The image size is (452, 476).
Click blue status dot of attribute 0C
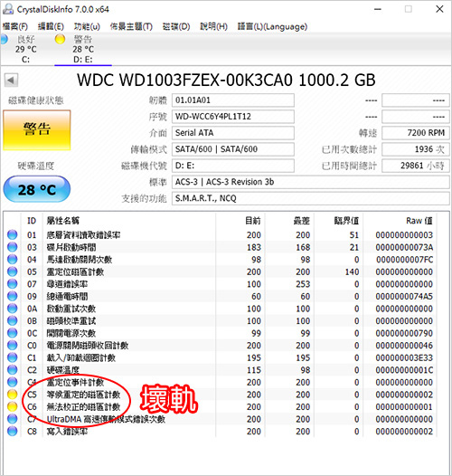12,333
